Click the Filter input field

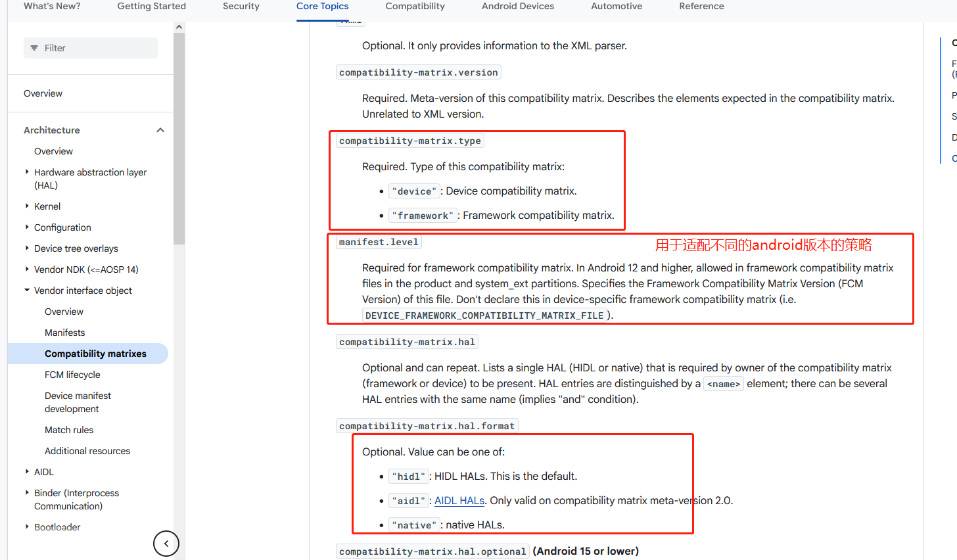pyautogui.click(x=91, y=48)
